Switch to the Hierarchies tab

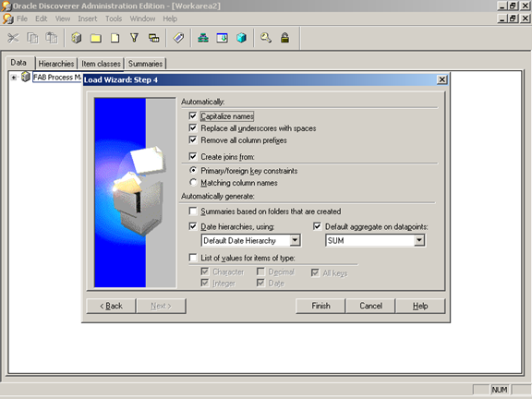point(56,64)
